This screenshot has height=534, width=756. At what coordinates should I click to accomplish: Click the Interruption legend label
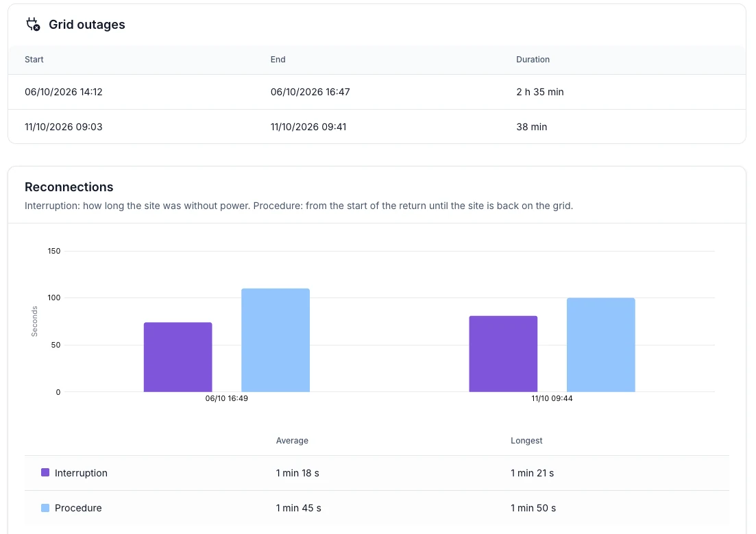pyautogui.click(x=81, y=473)
